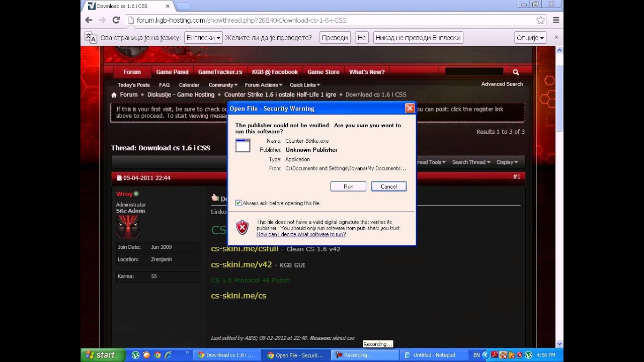This screenshot has height=362, width=644.
Task: Click the post icon beside the 05-04-2011 date
Action: pyautogui.click(x=119, y=178)
